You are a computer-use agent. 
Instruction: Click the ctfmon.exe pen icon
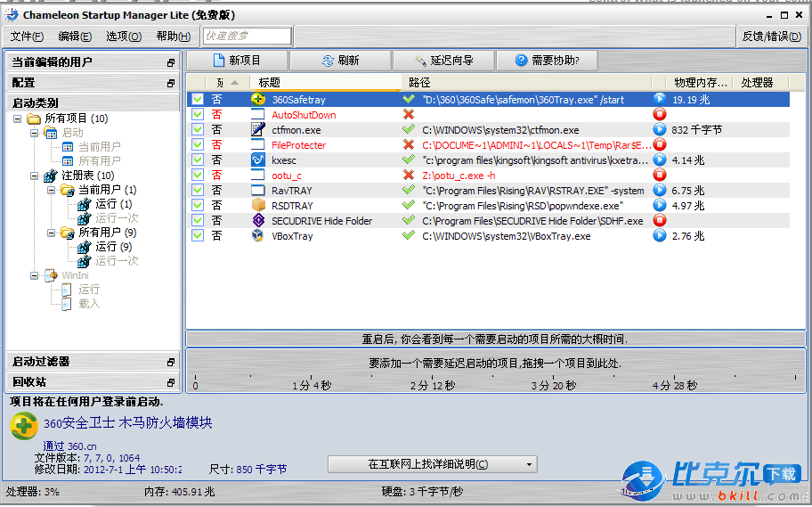(x=258, y=129)
